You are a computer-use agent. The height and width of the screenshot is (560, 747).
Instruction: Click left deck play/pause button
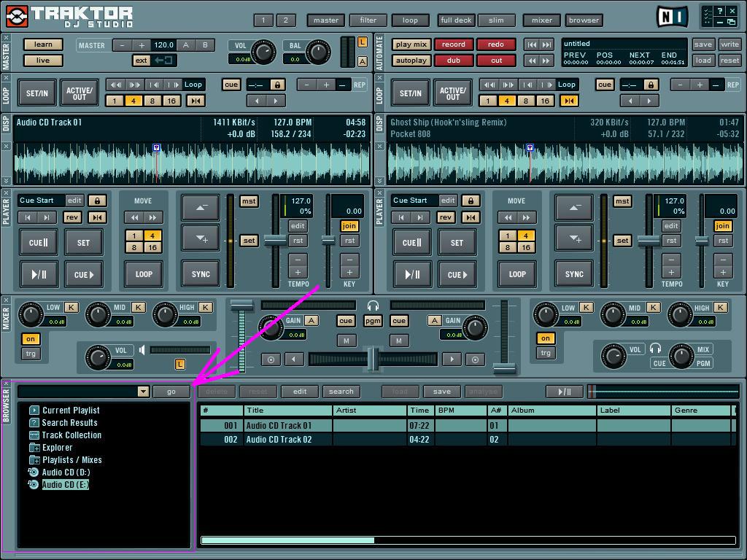pos(39,274)
